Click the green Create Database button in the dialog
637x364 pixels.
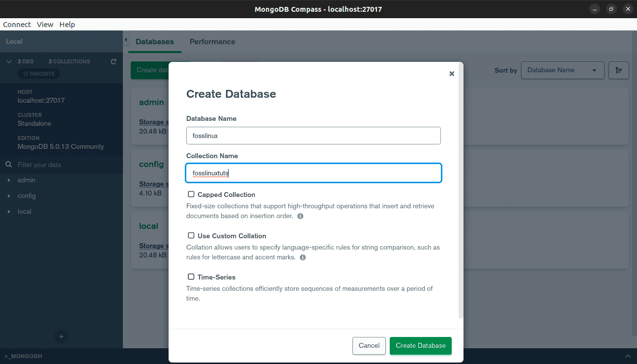pyautogui.click(x=421, y=346)
